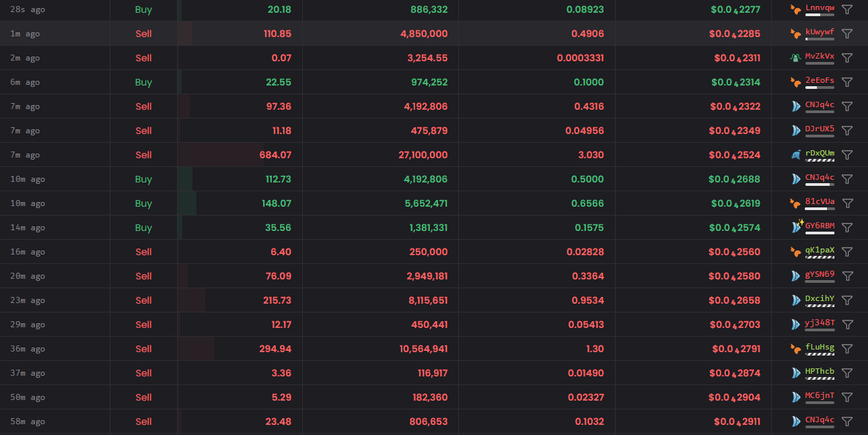Image resolution: width=868 pixels, height=435 pixels.
Task: Click the Buy label in the 14m ago row
Action: point(143,228)
